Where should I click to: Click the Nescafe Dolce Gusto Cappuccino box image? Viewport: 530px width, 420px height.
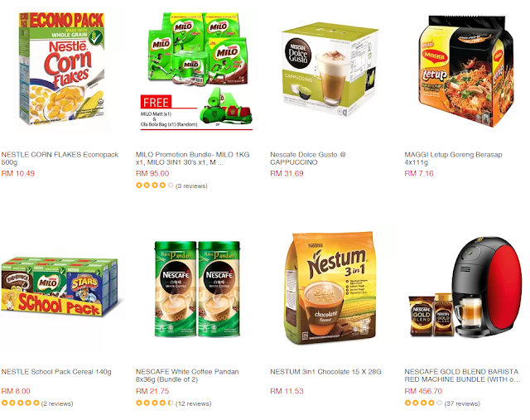(x=330, y=69)
